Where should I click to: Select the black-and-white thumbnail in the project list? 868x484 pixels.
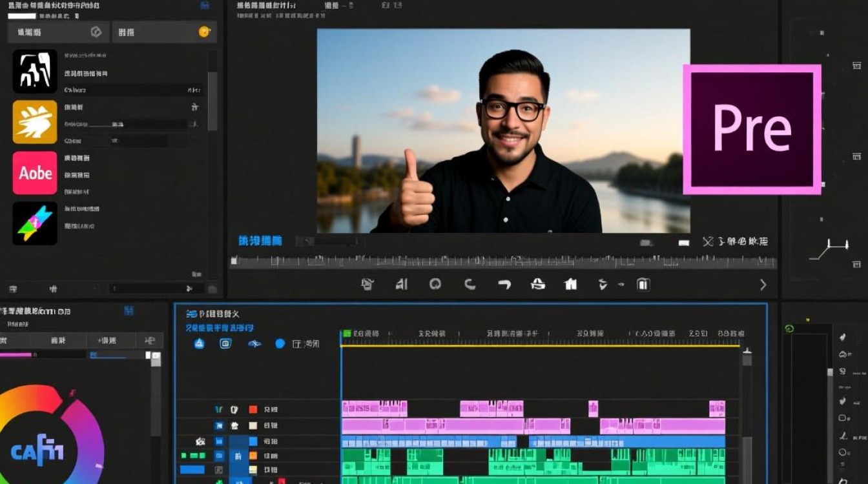pyautogui.click(x=35, y=71)
